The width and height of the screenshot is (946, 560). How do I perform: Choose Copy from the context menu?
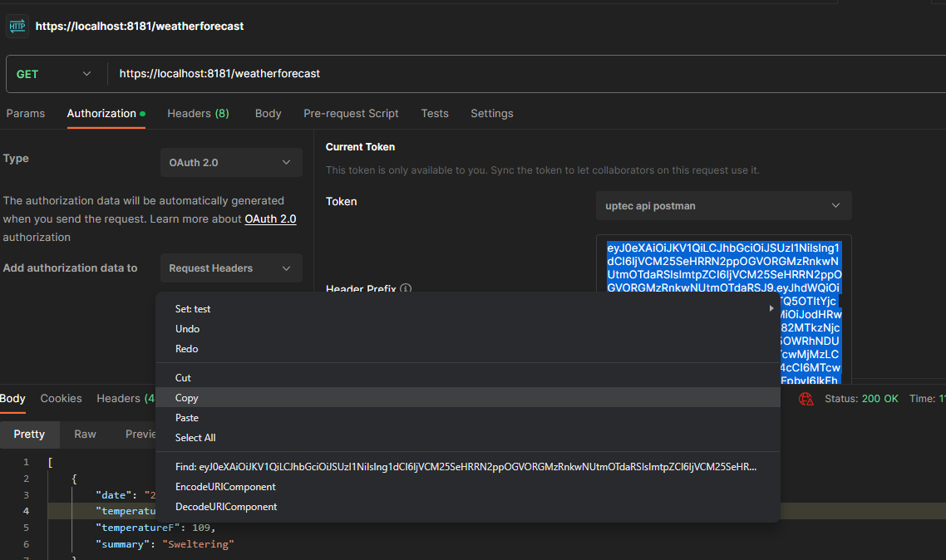pyautogui.click(x=187, y=398)
